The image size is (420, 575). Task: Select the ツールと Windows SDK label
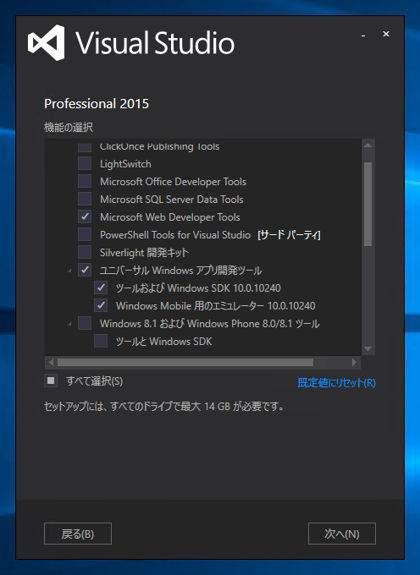click(x=164, y=341)
